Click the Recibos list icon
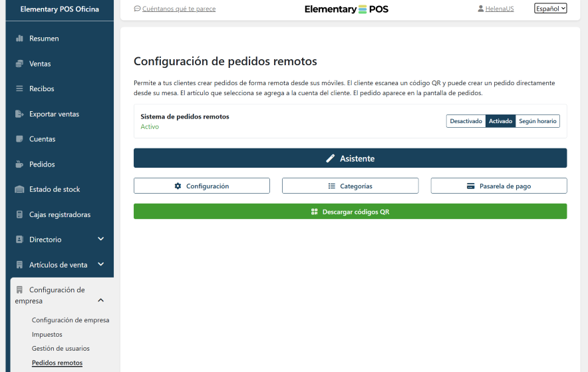Image resolution: width=588 pixels, height=372 pixels. point(19,89)
